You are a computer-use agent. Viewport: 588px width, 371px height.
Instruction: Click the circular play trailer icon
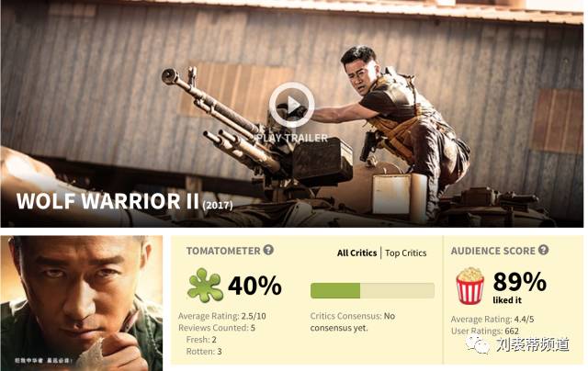pyautogui.click(x=292, y=105)
